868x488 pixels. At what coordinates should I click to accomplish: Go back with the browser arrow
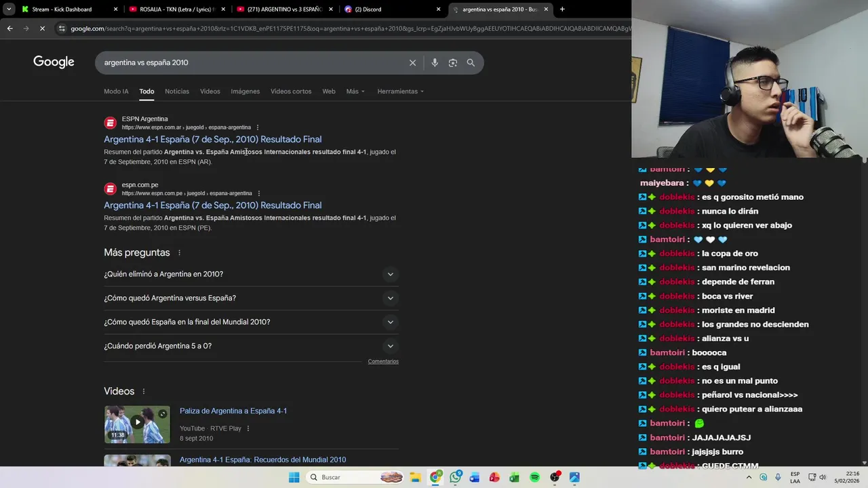(x=9, y=28)
